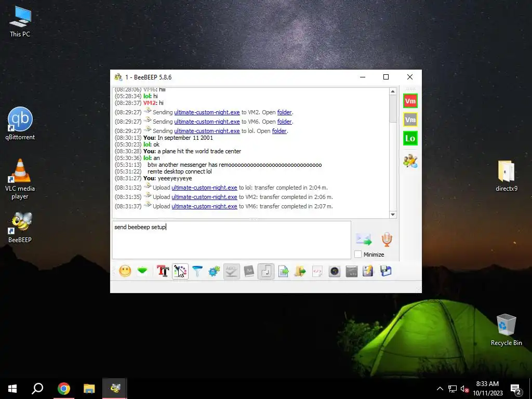Click the BeeBEEP taskbar button
The image size is (532, 399).
(x=115, y=389)
